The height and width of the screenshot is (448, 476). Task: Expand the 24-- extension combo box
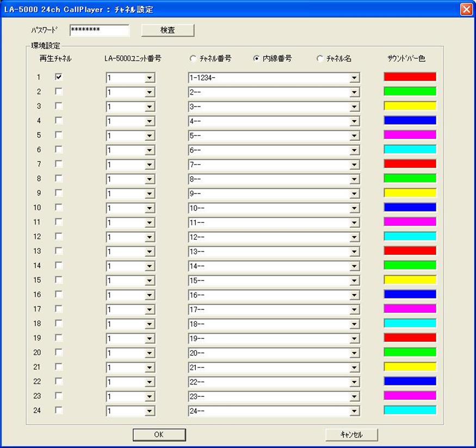(354, 411)
